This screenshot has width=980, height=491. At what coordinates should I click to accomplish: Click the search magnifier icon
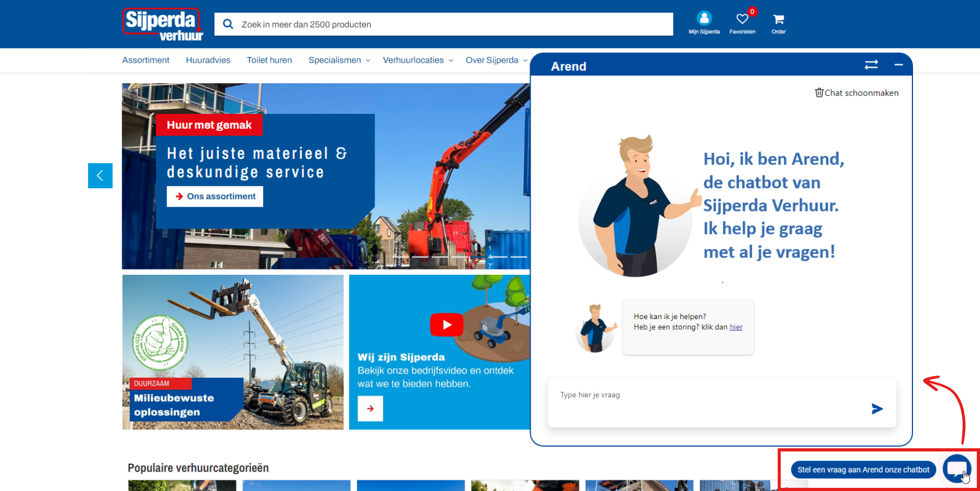(x=228, y=24)
